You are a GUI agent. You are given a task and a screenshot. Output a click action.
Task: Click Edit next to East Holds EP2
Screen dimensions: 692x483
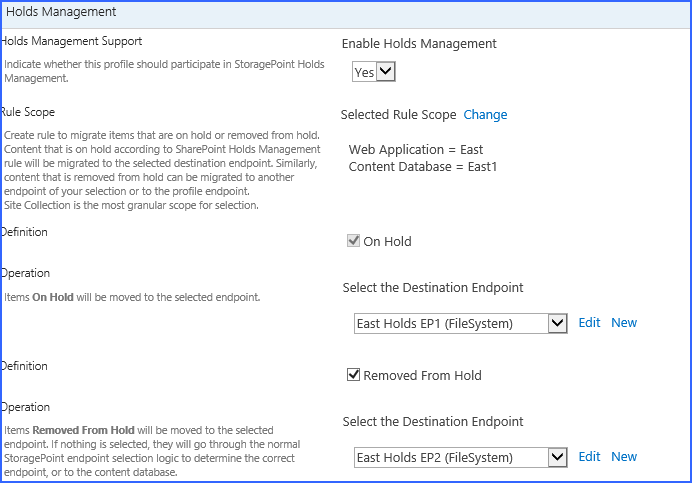click(x=589, y=457)
